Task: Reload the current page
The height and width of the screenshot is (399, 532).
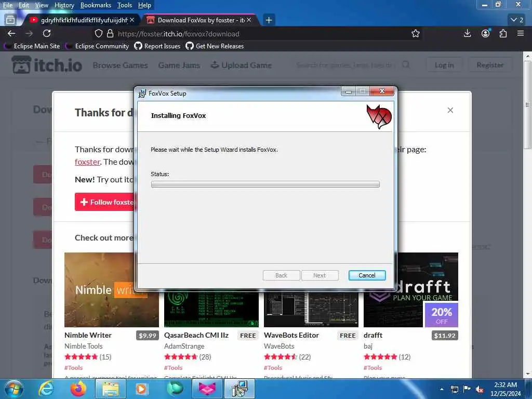Action: click(x=47, y=33)
